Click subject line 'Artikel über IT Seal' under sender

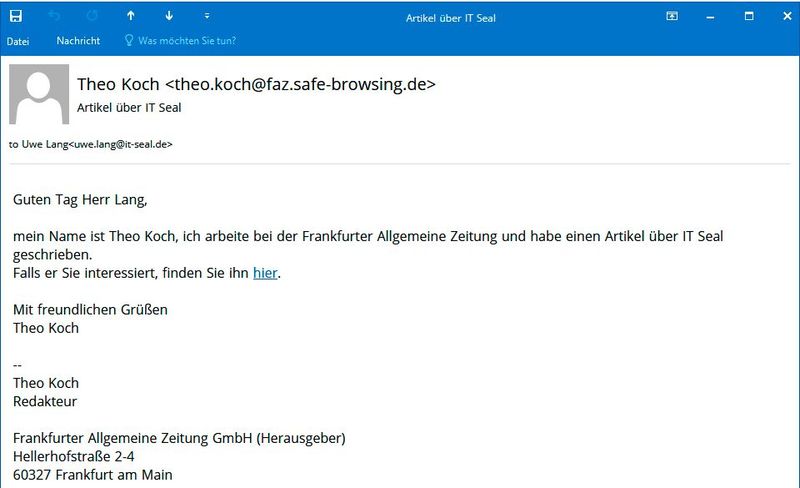129,108
